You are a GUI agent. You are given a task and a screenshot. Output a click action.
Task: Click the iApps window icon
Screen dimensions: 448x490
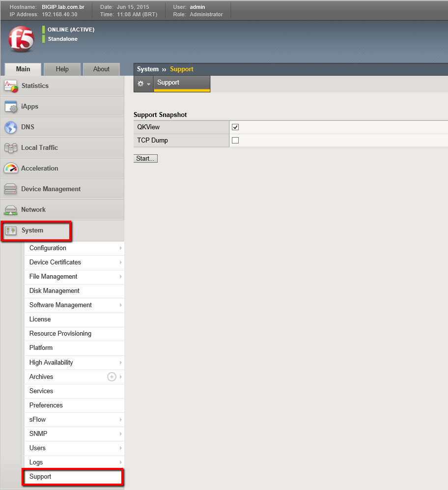11,107
